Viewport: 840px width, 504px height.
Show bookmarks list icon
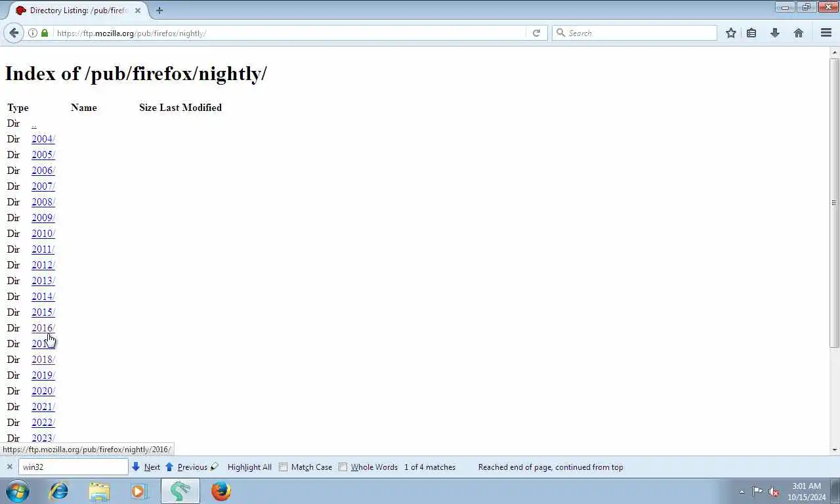pyautogui.click(x=751, y=33)
